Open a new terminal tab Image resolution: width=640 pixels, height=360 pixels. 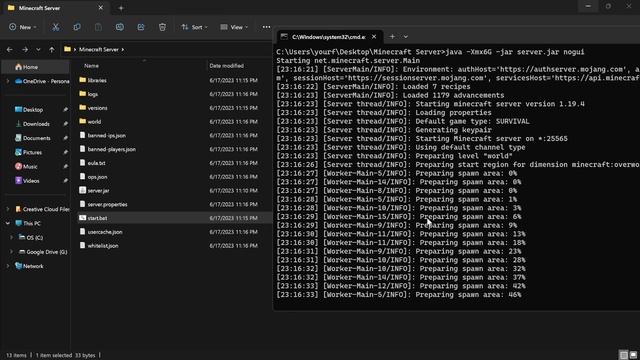(x=392, y=37)
